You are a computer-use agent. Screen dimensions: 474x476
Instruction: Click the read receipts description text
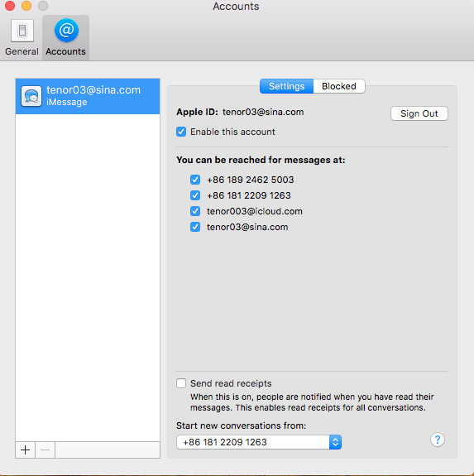(312, 402)
